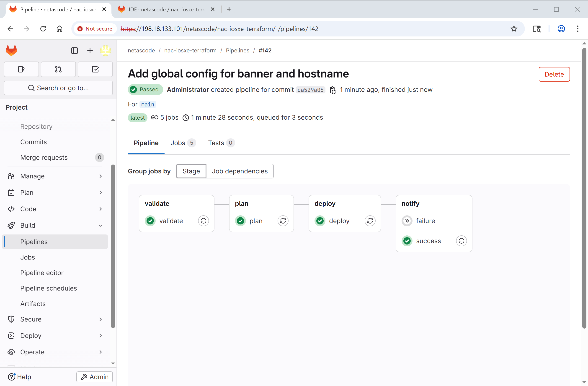This screenshot has width=588, height=386.
Task: Expand the Manage sidebar section
Action: pyautogui.click(x=55, y=176)
